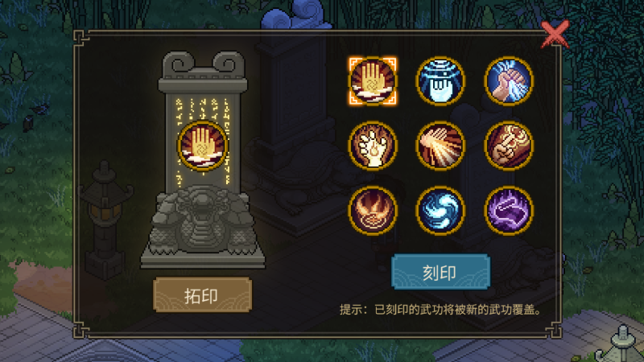This screenshot has width=644, height=362.
Task: Click the 刻印 engrave button
Action: click(440, 272)
